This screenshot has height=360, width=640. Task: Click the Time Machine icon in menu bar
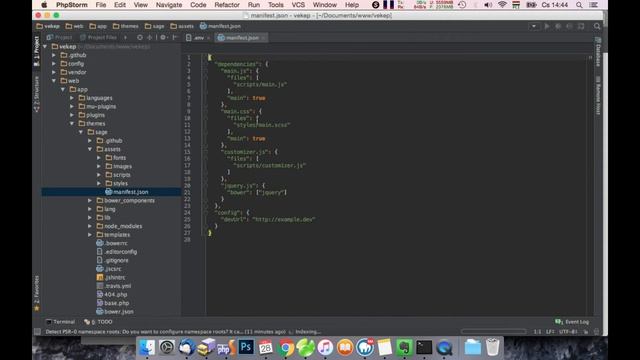coord(462,5)
